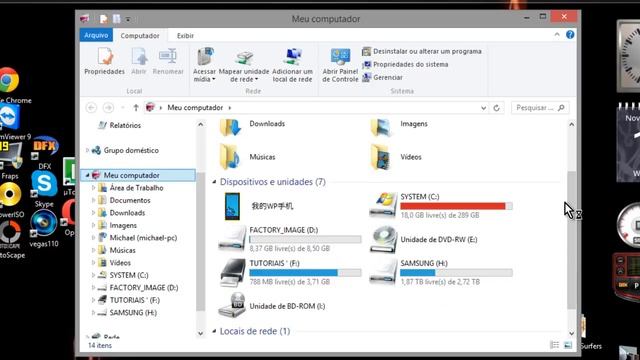Open the help question mark icon

pos(570,35)
